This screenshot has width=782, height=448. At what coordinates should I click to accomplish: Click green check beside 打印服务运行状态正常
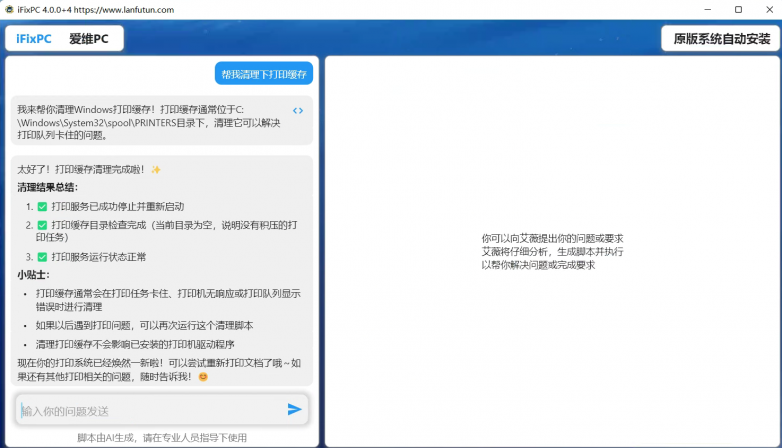click(x=42, y=257)
